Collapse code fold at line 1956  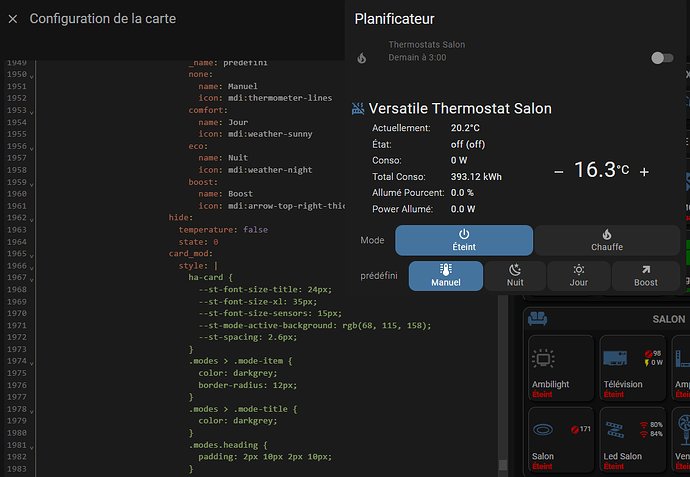(32, 148)
